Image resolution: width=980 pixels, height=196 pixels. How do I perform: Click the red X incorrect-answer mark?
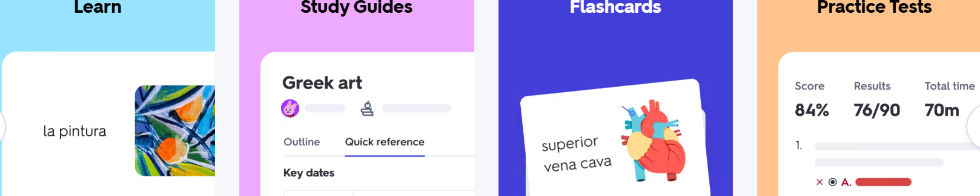coord(819,182)
